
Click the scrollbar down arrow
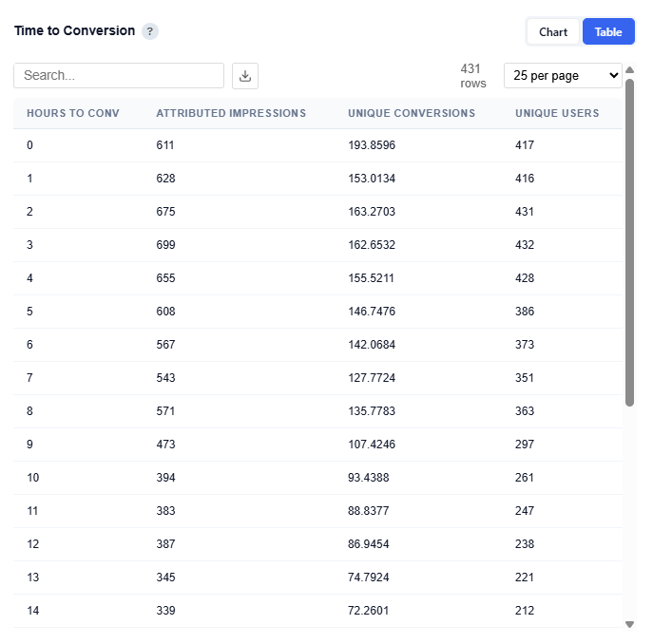click(x=629, y=624)
